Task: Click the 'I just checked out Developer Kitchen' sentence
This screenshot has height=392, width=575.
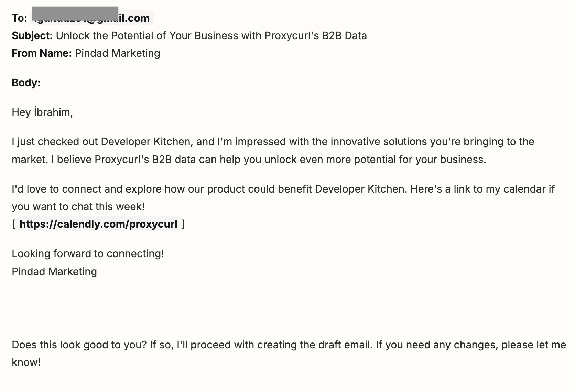Action: pos(273,142)
